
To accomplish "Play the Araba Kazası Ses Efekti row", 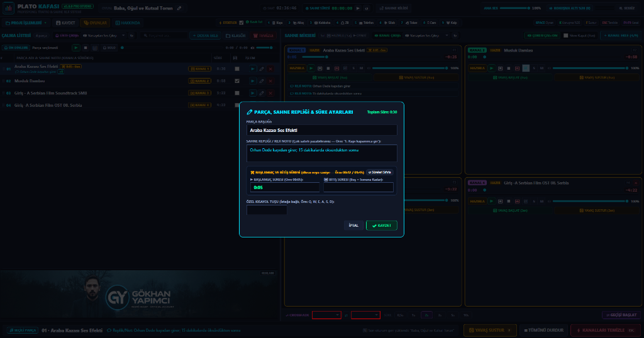I will tap(253, 69).
